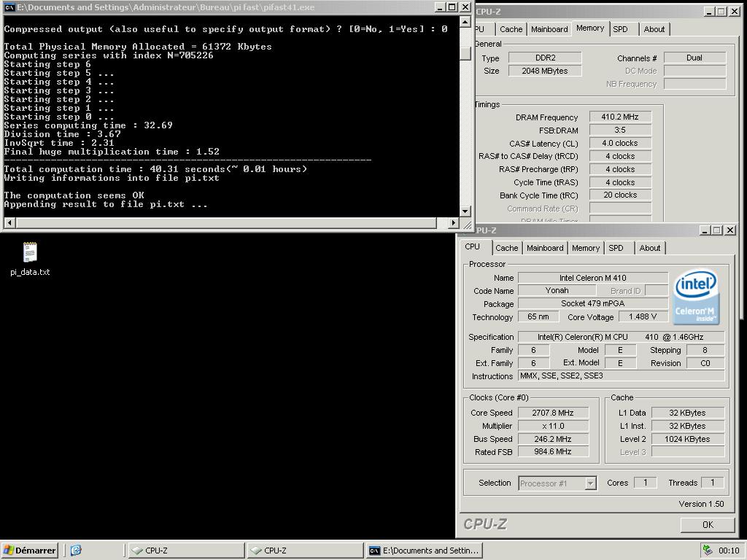Click Bank Cycle Time 20 clocks field
This screenshot has width=747, height=560.
click(620, 195)
